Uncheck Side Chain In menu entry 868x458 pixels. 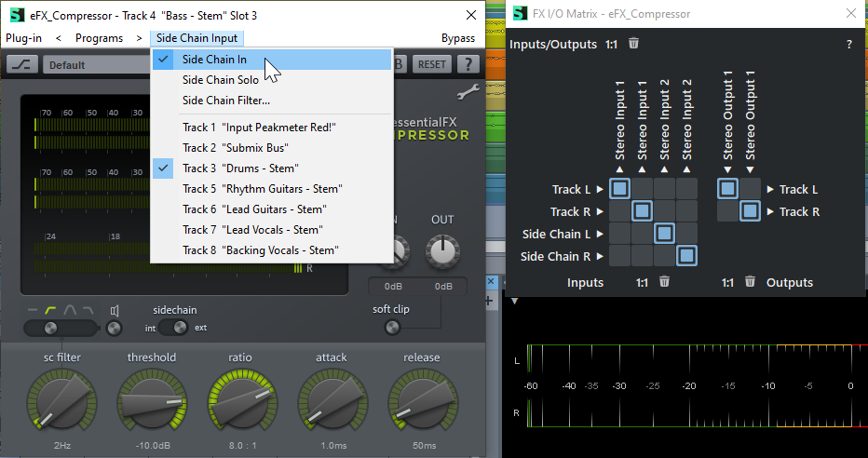272,60
